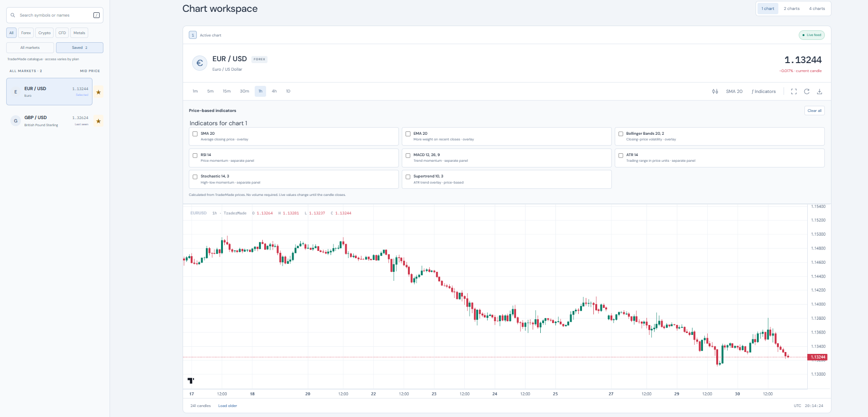Click the Euro symbol icon in the header
The width and height of the screenshot is (868, 417).
[199, 63]
